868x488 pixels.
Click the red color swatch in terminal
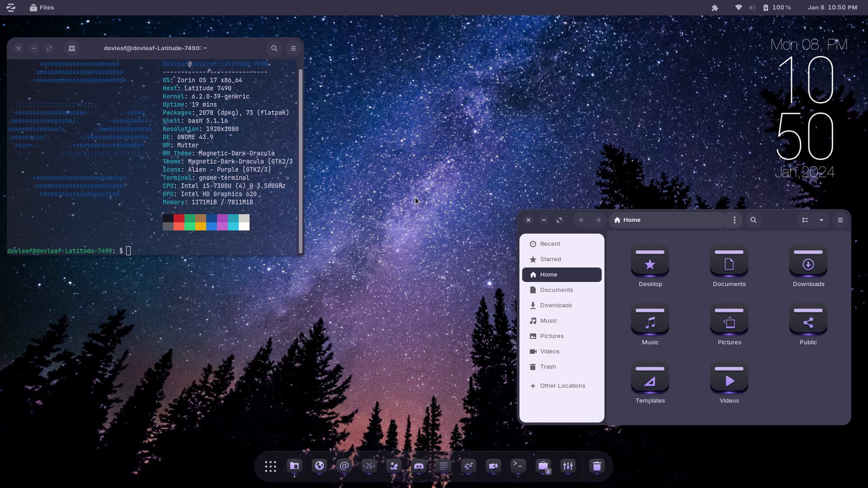(179, 218)
